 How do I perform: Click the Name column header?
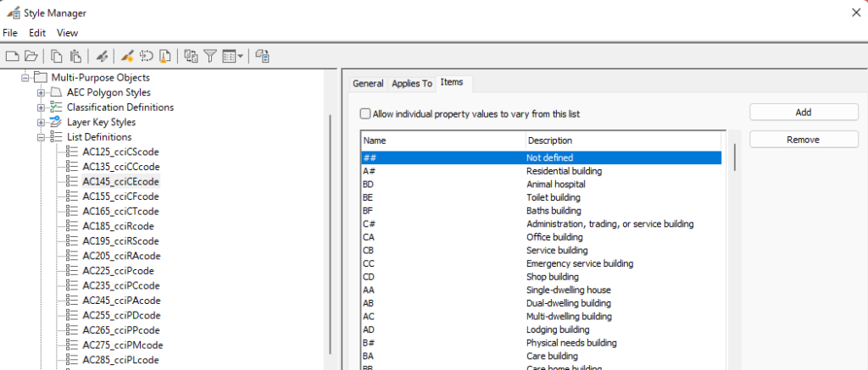pyautogui.click(x=442, y=141)
